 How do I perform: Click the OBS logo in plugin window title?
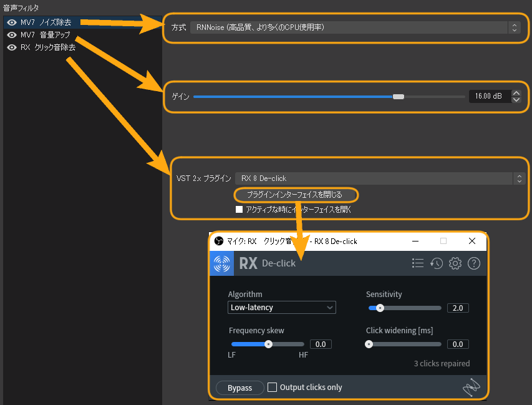pyautogui.click(x=219, y=241)
